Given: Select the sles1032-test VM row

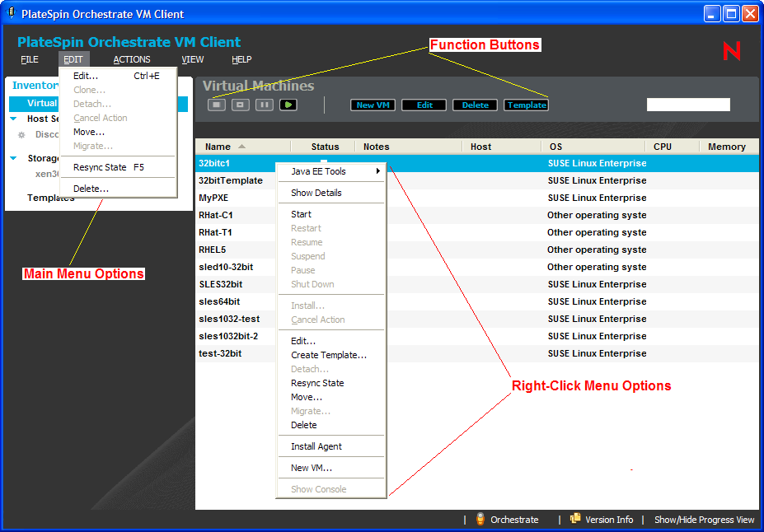Looking at the screenshot, I should (477, 319).
